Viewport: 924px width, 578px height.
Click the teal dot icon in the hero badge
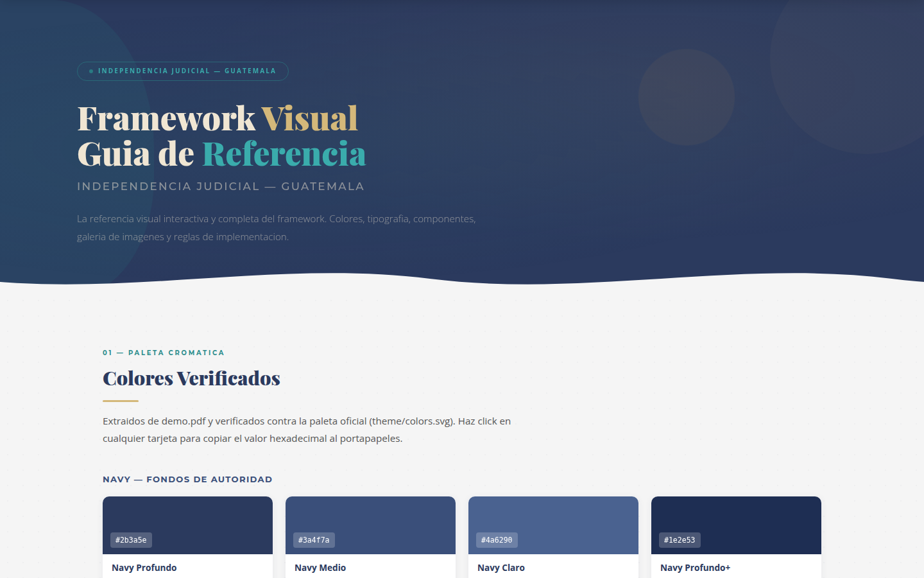pos(90,71)
